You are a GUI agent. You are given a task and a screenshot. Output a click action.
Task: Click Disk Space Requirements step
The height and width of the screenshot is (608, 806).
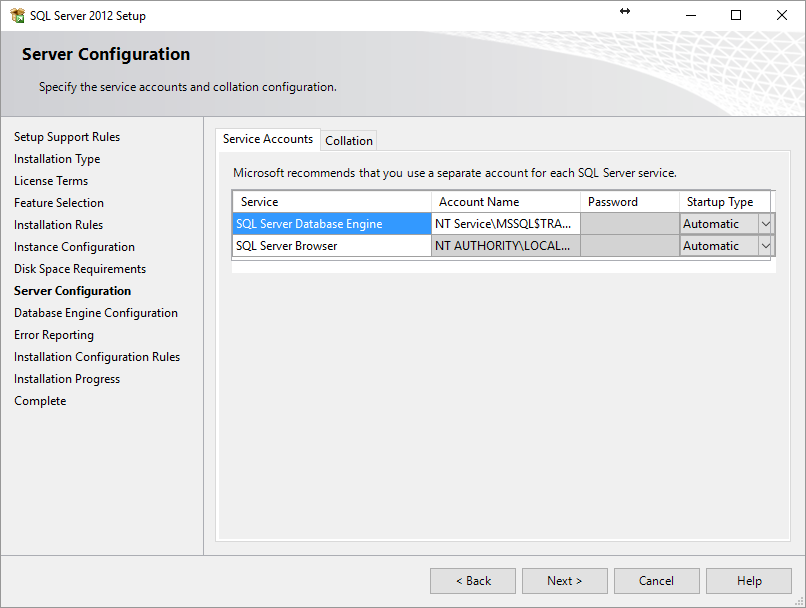point(80,269)
